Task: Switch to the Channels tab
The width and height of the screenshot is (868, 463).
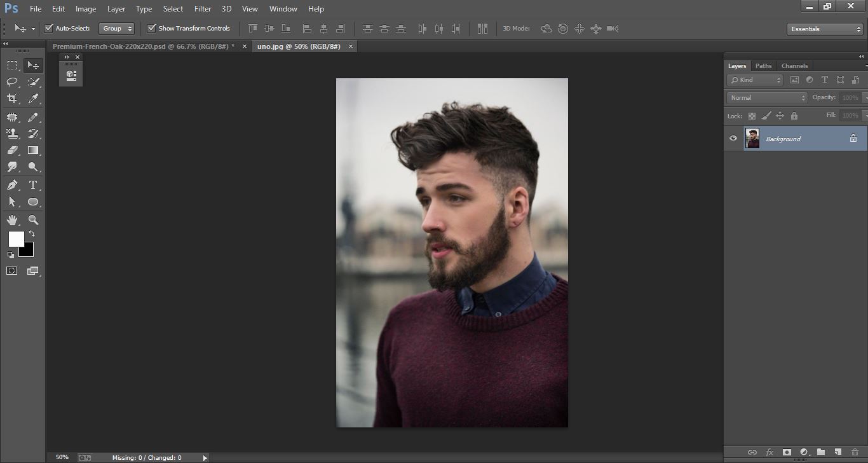Action: click(x=794, y=66)
